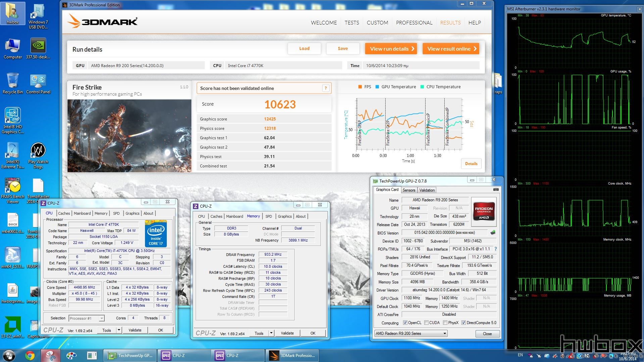
Task: Close the MSI Afterburner hardware monitor window
Action: pos(640,9)
